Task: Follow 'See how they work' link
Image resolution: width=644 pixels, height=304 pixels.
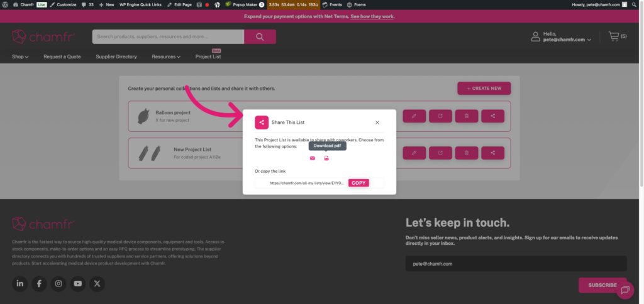Action: (372, 16)
